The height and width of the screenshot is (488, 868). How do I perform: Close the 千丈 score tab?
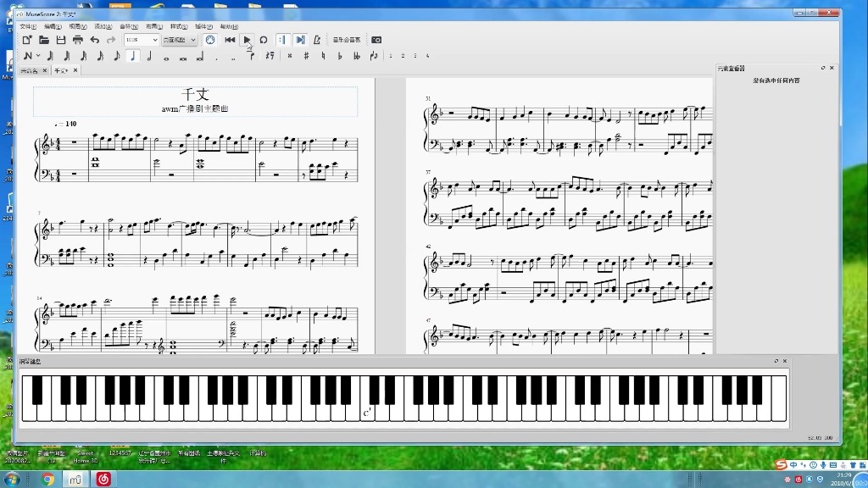[75, 70]
